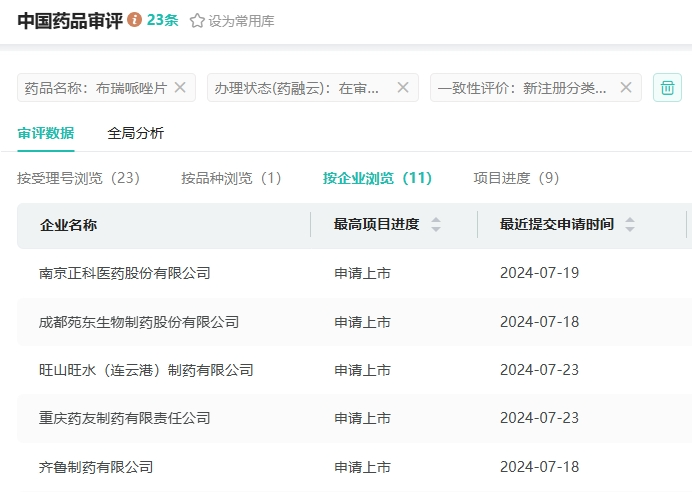Viewport: 692px width, 492px height.
Task: Click 齐鲁制药有限公司 company name
Action: (96, 466)
